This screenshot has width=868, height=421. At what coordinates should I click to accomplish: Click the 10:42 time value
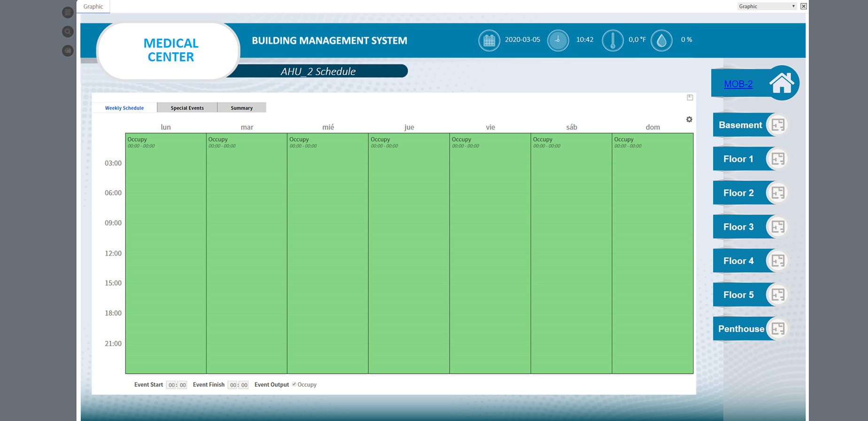click(x=585, y=39)
